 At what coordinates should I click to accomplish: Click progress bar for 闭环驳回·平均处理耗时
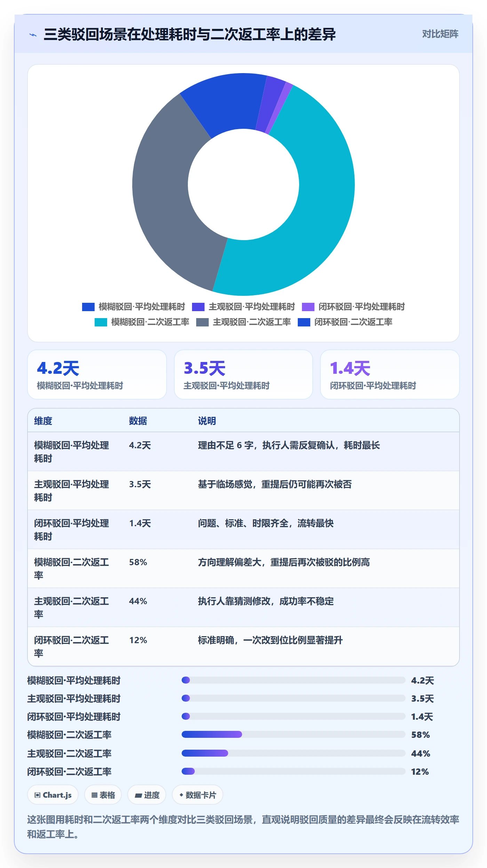tap(293, 716)
